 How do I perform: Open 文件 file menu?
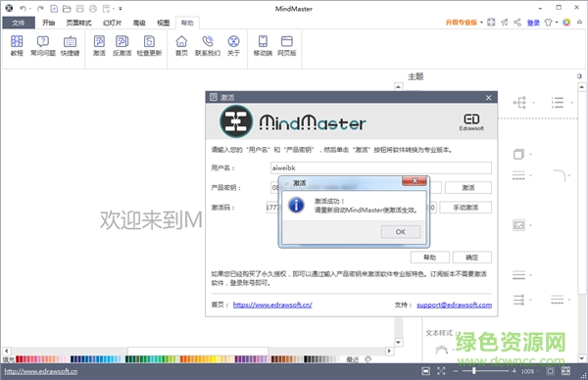pos(19,23)
